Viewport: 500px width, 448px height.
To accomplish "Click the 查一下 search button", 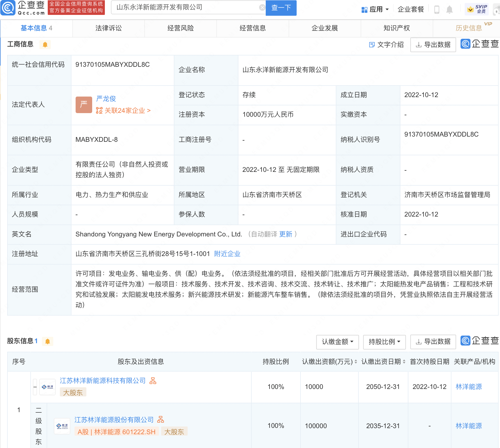I will point(281,8).
